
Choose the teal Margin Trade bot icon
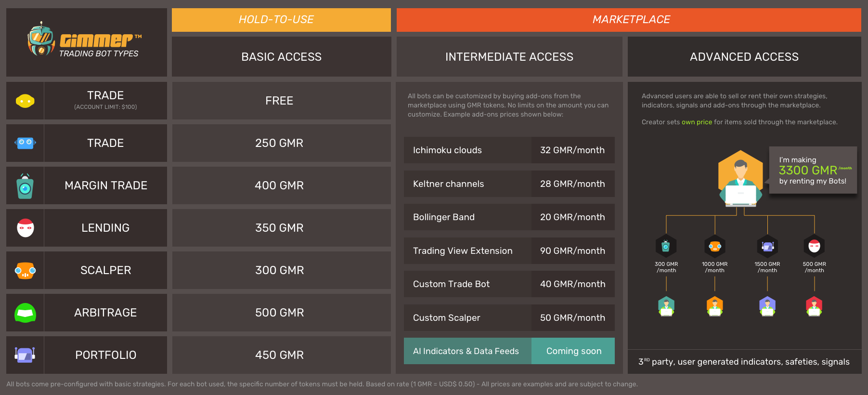coord(25,186)
